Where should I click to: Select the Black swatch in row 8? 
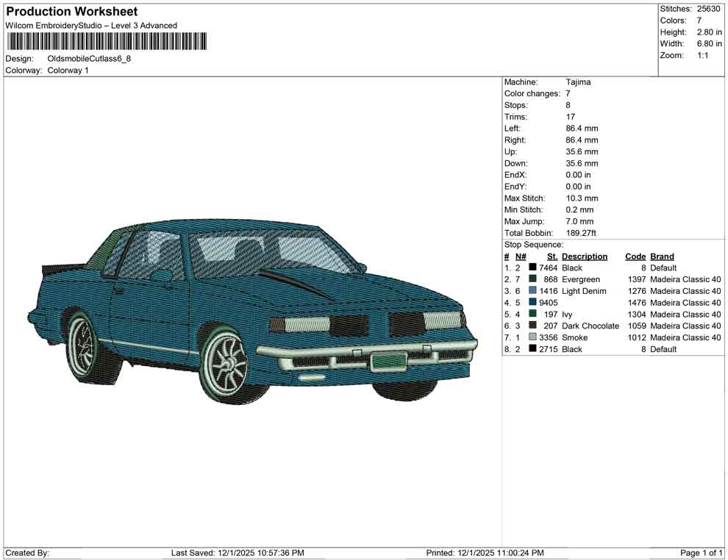pyautogui.click(x=532, y=349)
